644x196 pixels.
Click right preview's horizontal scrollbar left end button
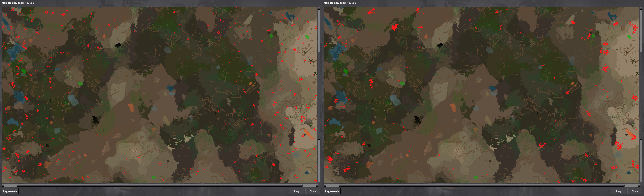coord(325,186)
